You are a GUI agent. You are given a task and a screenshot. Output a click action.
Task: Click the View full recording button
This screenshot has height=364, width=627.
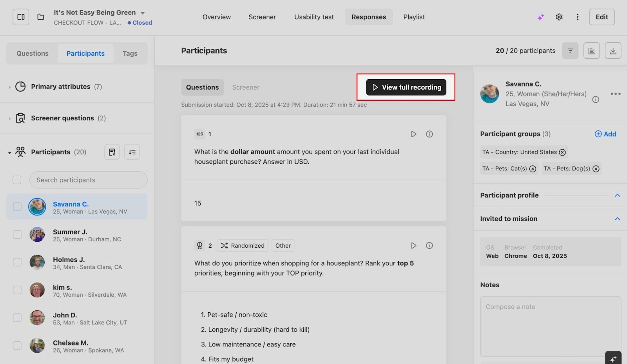(x=406, y=87)
